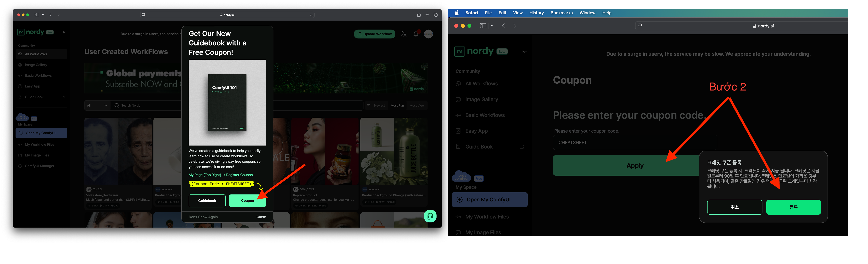Expand the sidebar chevron in the left Safari toolbar
The height and width of the screenshot is (264, 868).
click(x=43, y=15)
